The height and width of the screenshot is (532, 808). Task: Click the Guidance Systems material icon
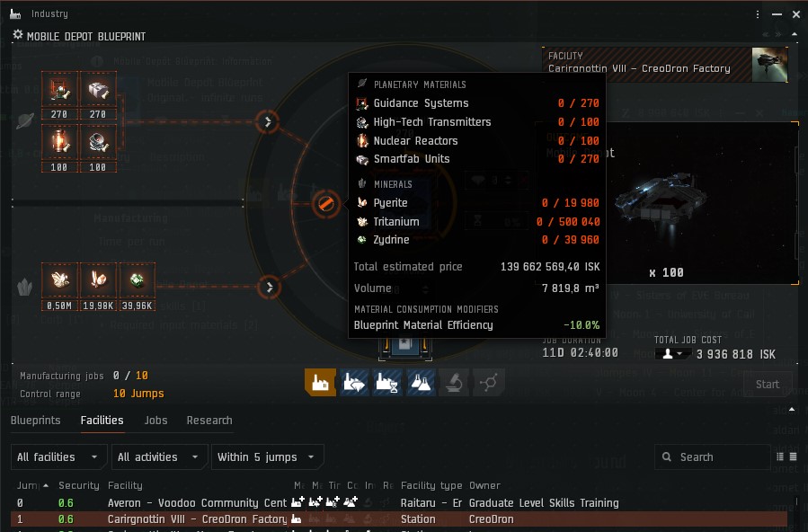point(60,90)
